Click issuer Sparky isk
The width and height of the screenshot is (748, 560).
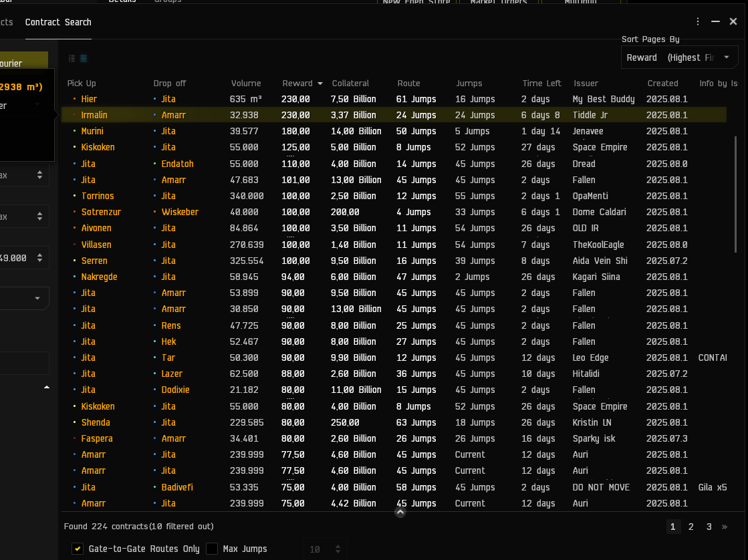594,438
